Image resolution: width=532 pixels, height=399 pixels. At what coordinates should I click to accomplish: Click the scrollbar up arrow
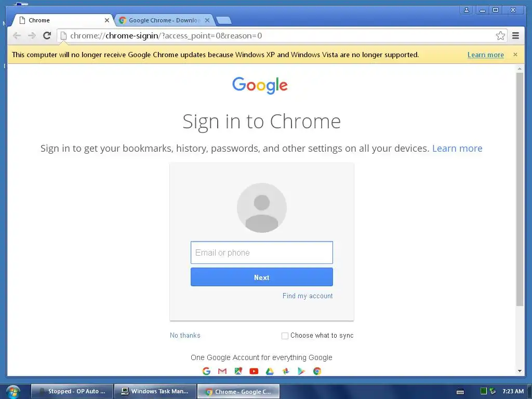click(x=520, y=69)
